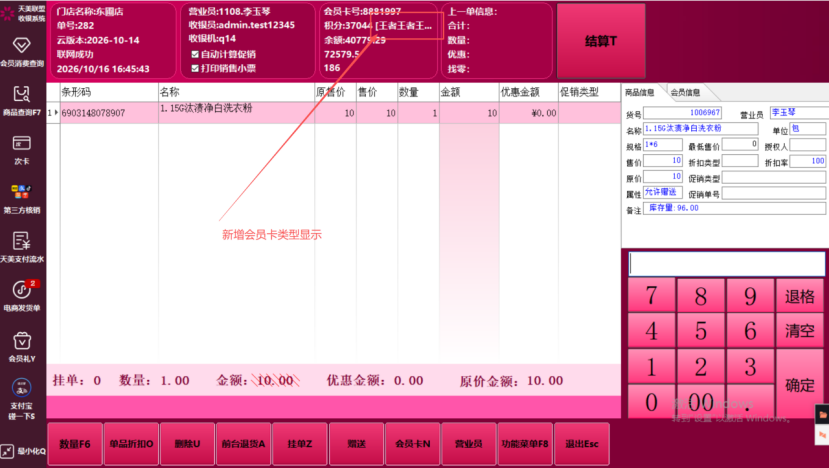
Task: Tap keypad digit 3
Action: click(750, 366)
